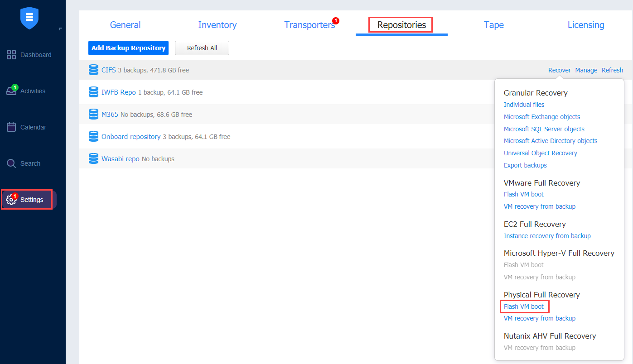Select Instance recovery from backup under EC2
The height and width of the screenshot is (364, 633).
[547, 236]
